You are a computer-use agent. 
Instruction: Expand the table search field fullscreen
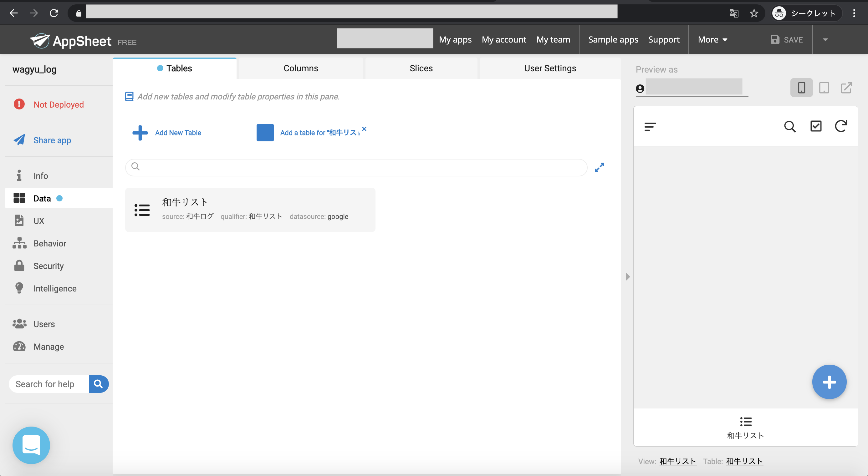[x=600, y=167]
